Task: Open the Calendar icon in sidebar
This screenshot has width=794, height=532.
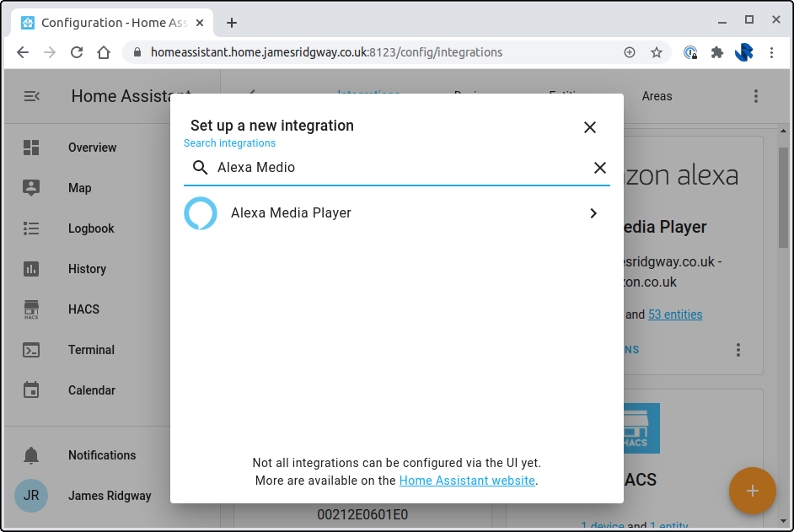Action: point(31,390)
